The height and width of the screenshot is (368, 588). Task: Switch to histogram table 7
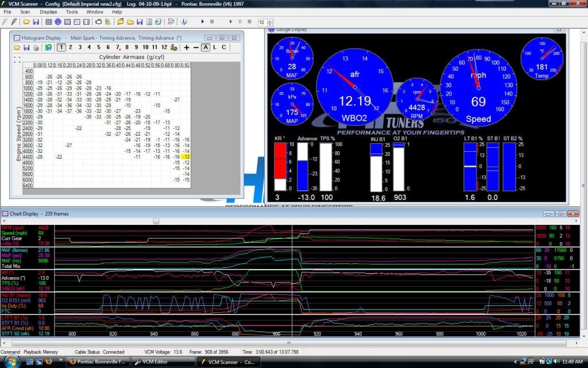[x=117, y=47]
